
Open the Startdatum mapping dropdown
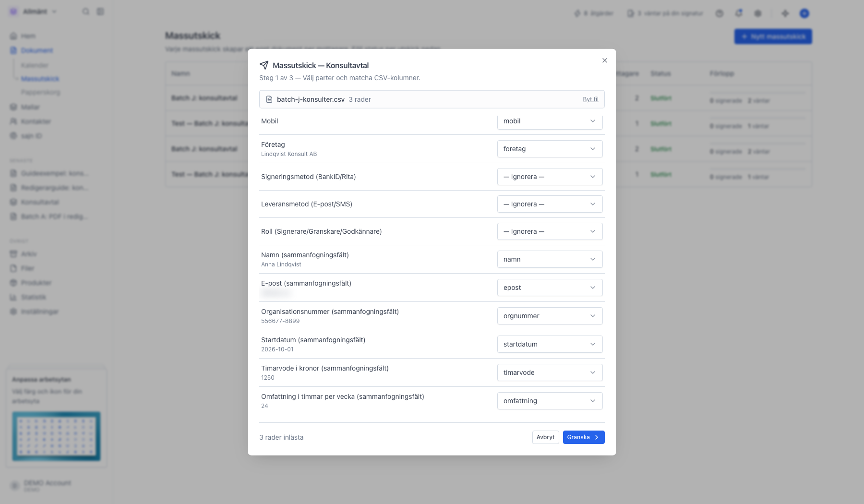point(550,344)
